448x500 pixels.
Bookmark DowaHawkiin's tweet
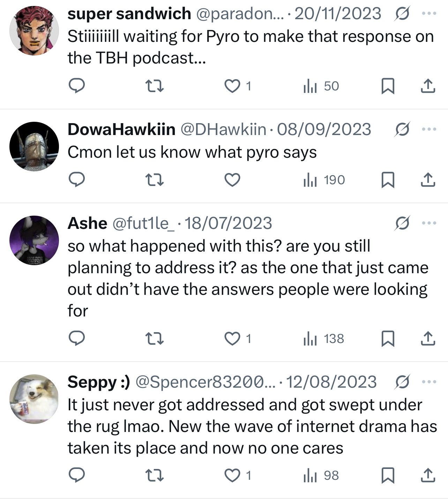pyautogui.click(x=388, y=180)
